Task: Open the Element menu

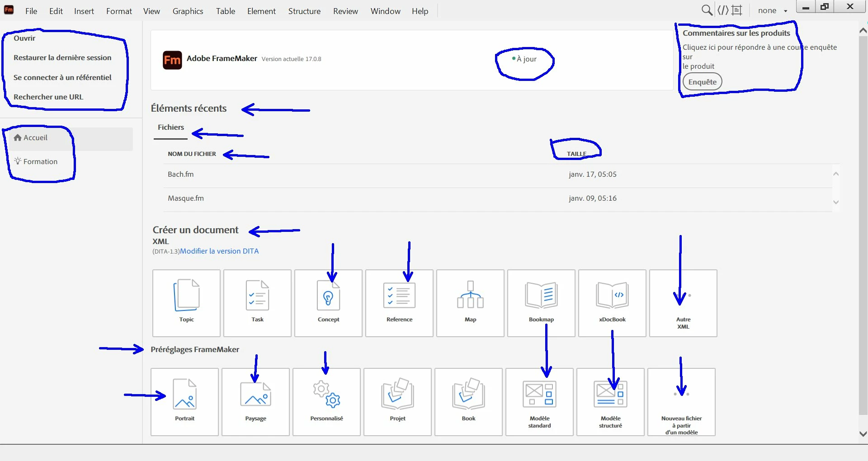Action: pos(261,11)
